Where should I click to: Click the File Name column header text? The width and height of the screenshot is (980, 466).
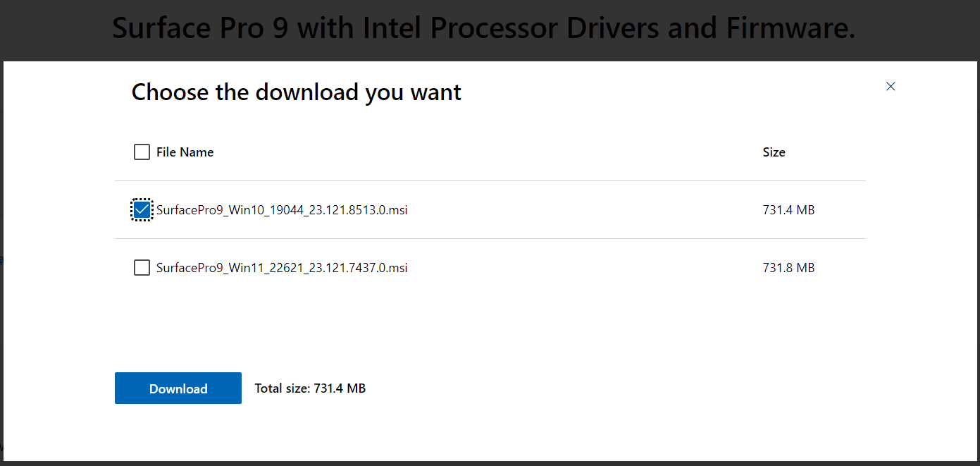pyautogui.click(x=185, y=152)
